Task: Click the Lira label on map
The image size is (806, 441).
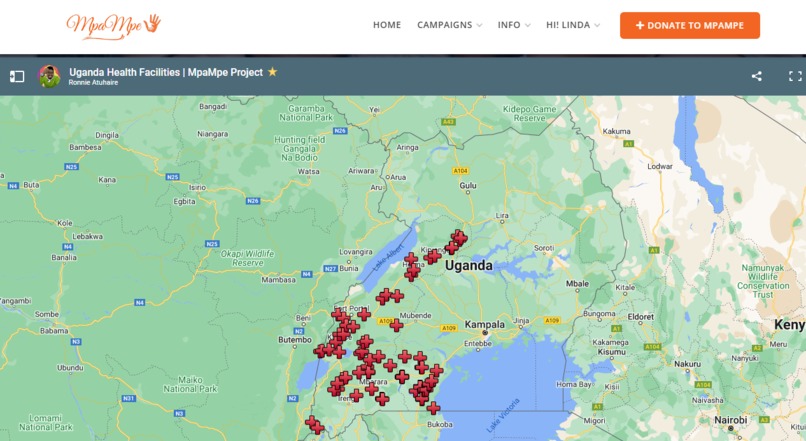Action: pos(502,215)
